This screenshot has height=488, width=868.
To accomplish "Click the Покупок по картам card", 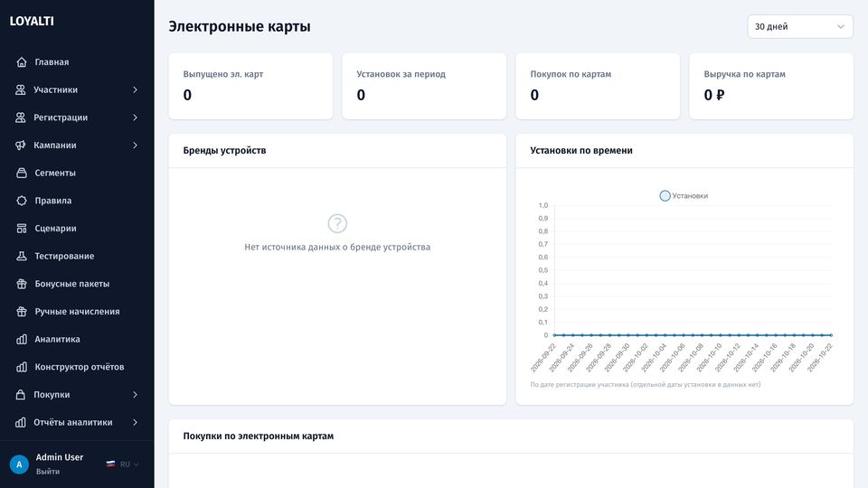I will (x=598, y=87).
